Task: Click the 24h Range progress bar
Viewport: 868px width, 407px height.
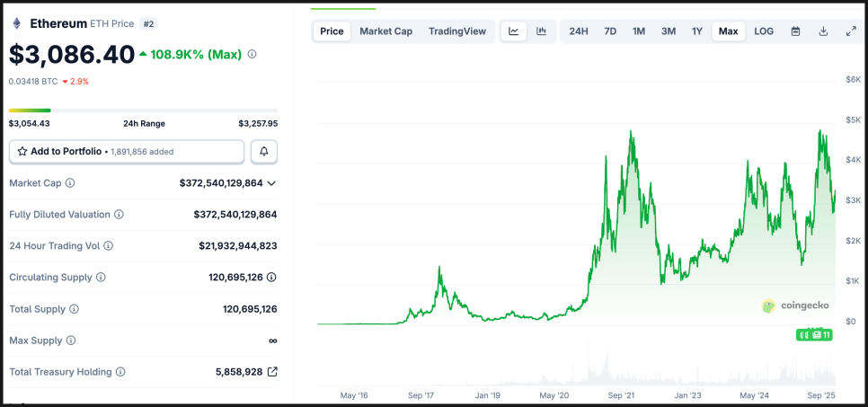Action: [x=143, y=111]
